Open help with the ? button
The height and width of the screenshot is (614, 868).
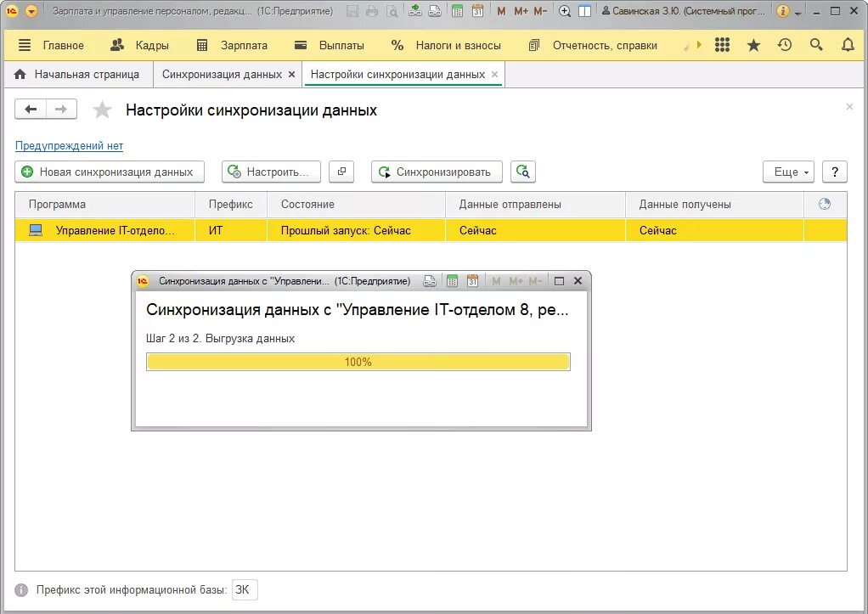(835, 172)
